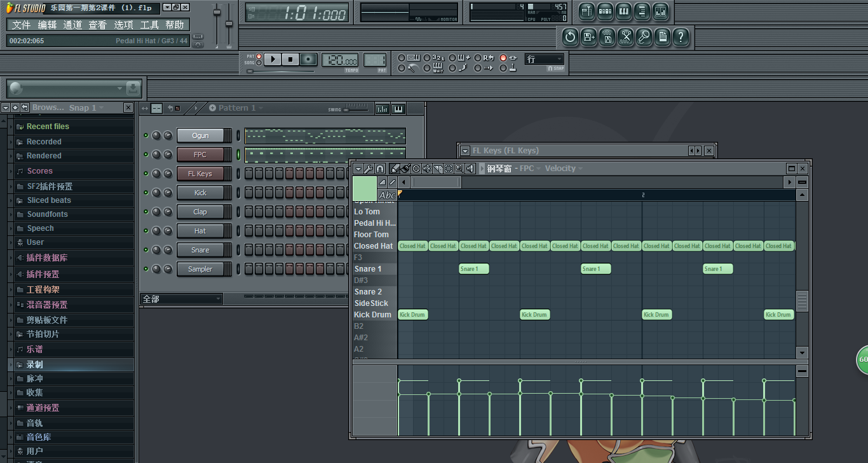Adjust the swing slider
Screen dimensions: 868x463
[x=355, y=109]
